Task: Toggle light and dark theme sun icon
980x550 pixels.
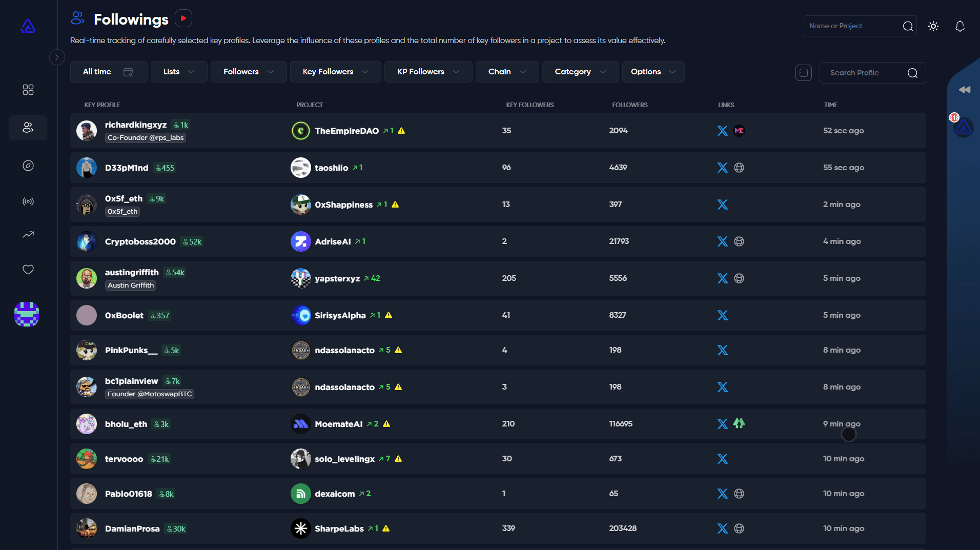Action: click(933, 26)
